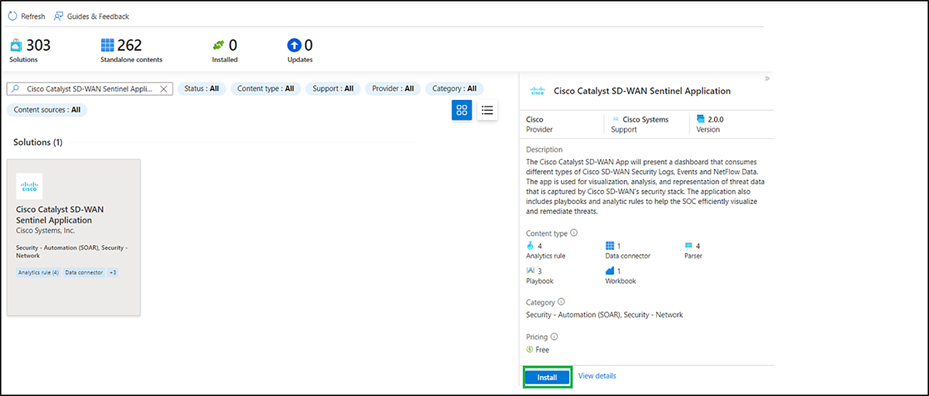This screenshot has height=396, width=929.
Task: Open the Status filter
Action: [201, 89]
